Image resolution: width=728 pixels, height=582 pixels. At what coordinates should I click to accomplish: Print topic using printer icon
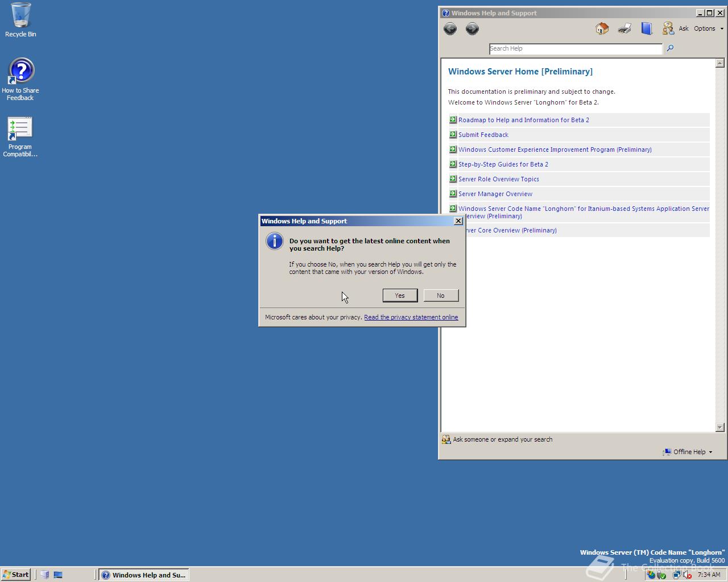coord(624,28)
